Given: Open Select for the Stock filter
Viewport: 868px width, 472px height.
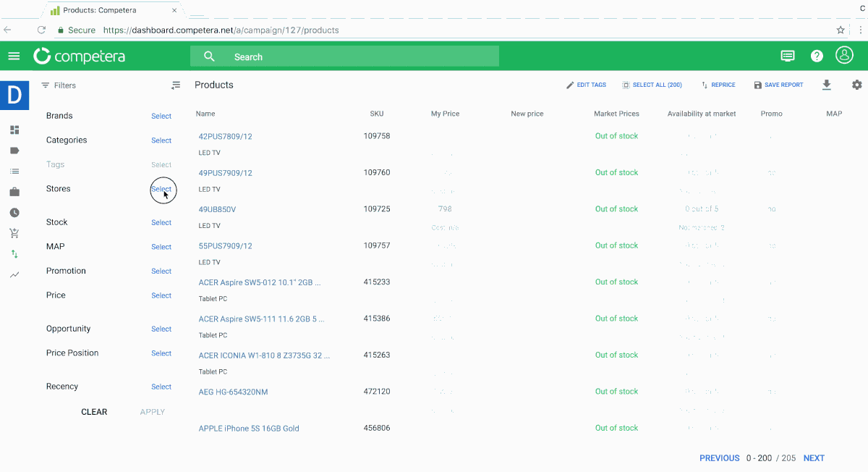Looking at the screenshot, I should 161,222.
